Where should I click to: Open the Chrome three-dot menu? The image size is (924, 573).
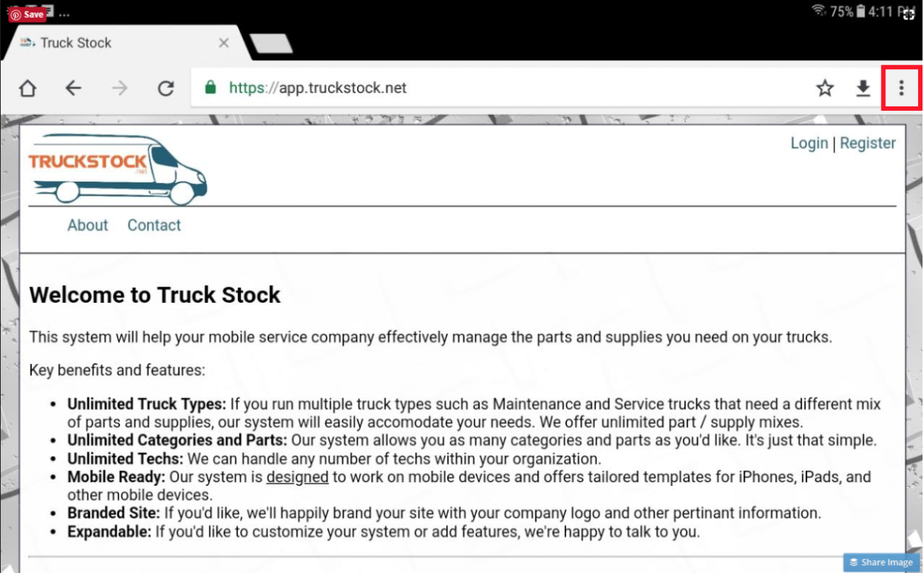901,88
